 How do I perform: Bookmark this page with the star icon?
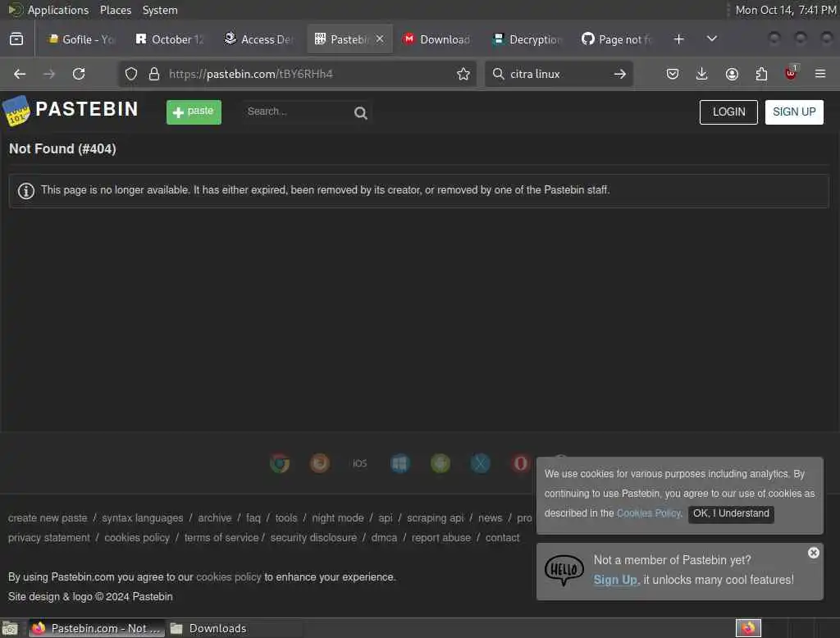(x=463, y=74)
